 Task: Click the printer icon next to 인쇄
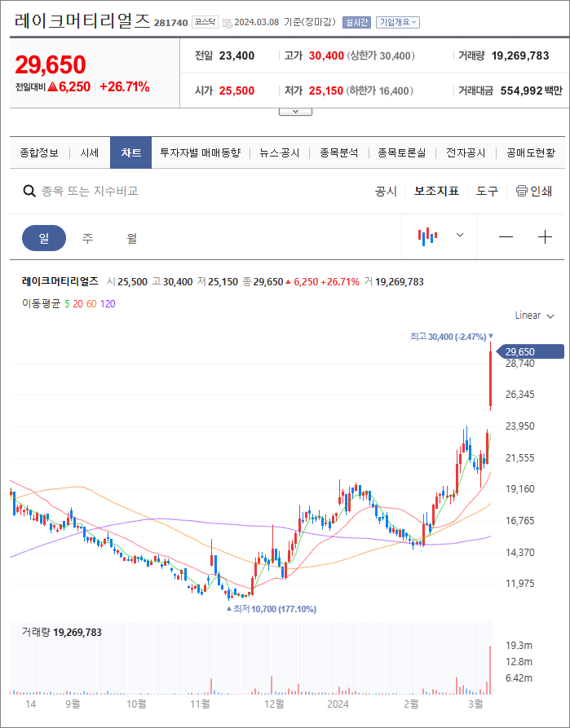[x=522, y=191]
